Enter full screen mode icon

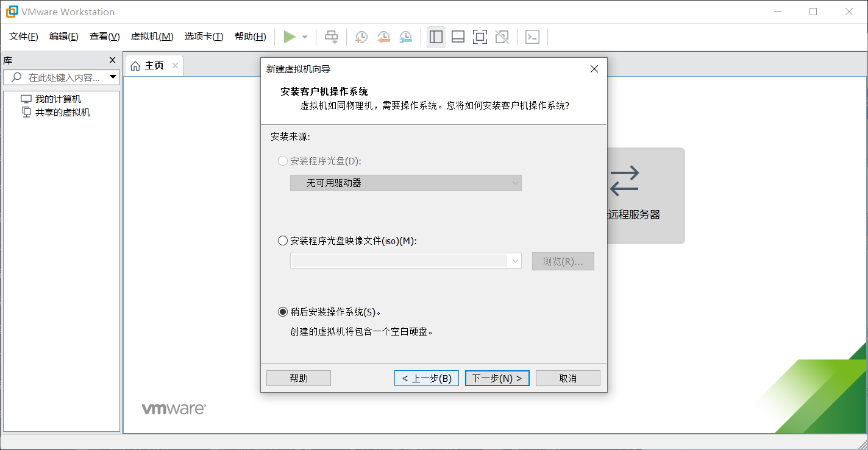480,37
